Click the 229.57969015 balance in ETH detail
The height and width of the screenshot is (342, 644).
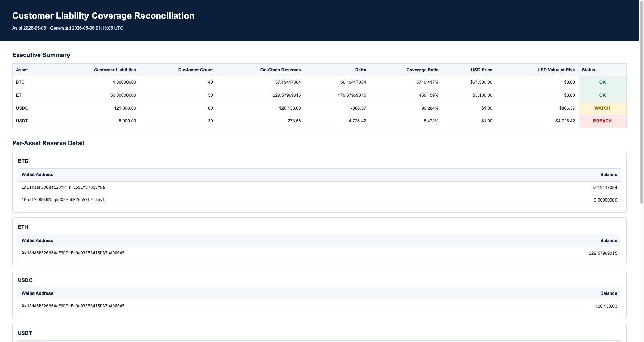(603, 253)
